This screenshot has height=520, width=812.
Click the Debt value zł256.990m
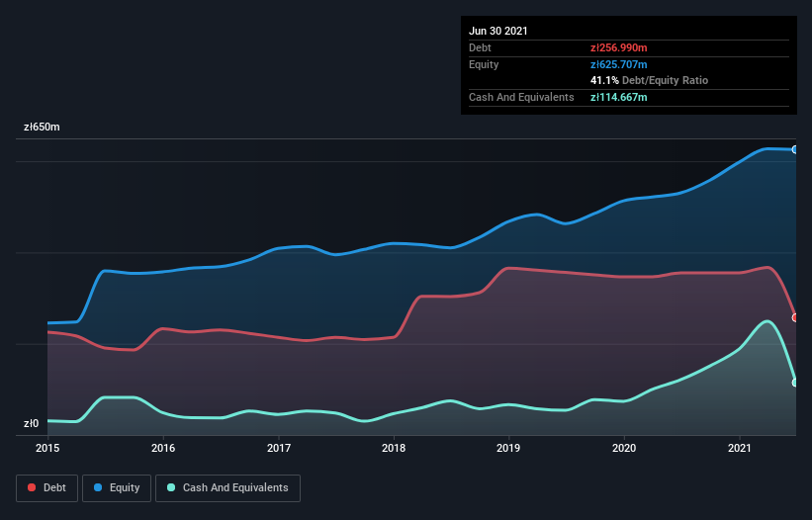pos(619,47)
